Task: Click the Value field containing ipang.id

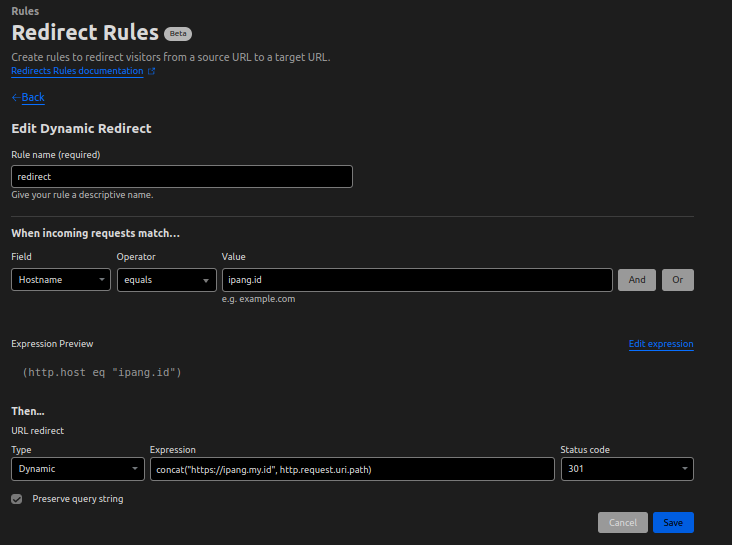Action: click(x=417, y=280)
